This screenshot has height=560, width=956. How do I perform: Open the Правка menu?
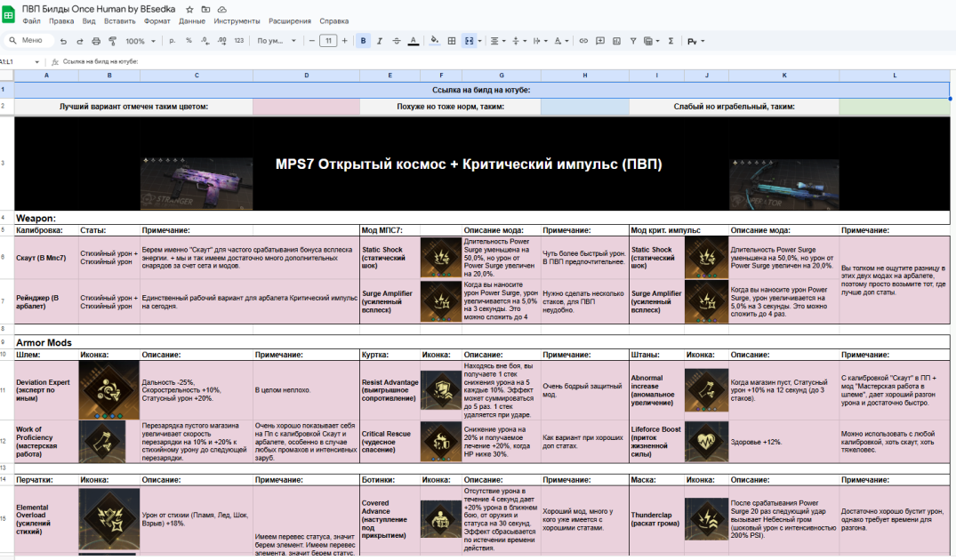click(x=61, y=20)
